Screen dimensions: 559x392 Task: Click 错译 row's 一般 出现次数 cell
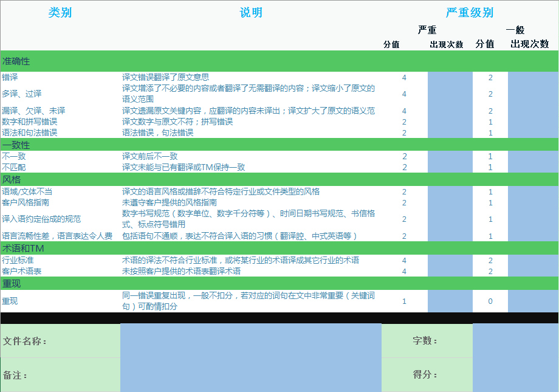coord(532,77)
